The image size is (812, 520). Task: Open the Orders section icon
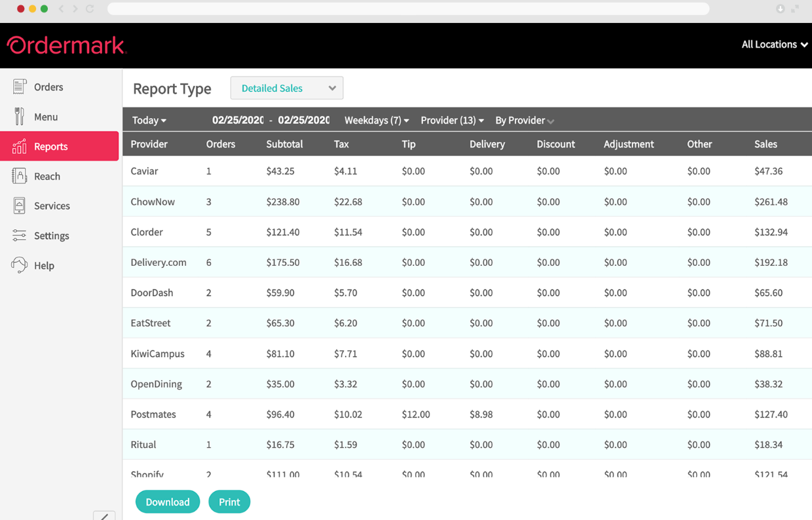coord(19,86)
